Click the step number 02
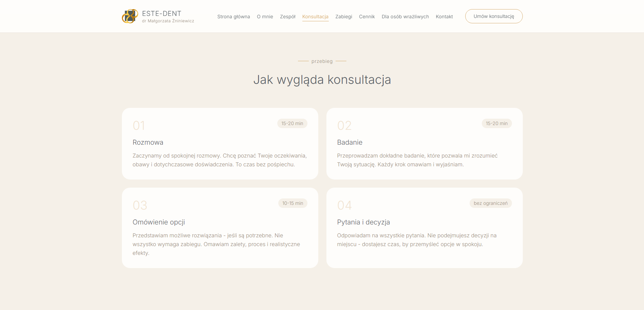The image size is (644, 310). point(344,126)
